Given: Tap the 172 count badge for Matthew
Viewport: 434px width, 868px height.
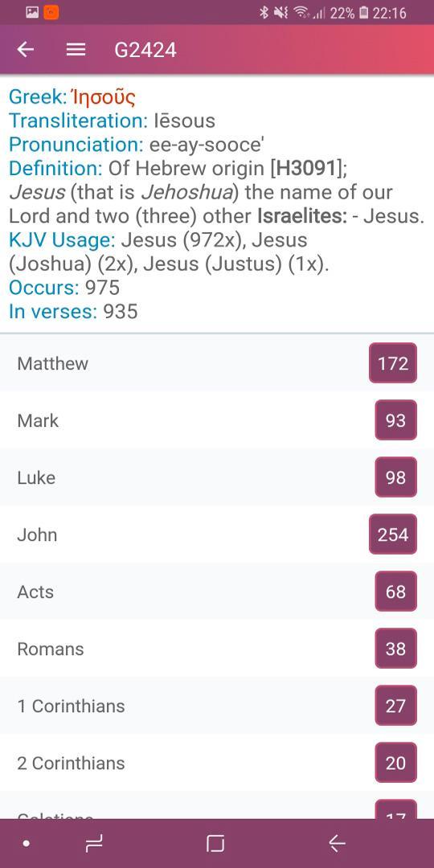Looking at the screenshot, I should 393,363.
